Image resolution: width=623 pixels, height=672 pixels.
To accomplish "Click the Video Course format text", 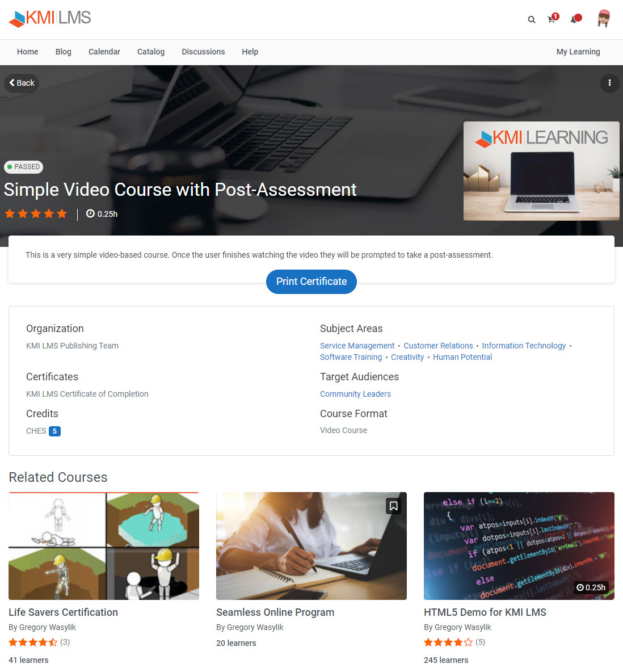I will 344,431.
